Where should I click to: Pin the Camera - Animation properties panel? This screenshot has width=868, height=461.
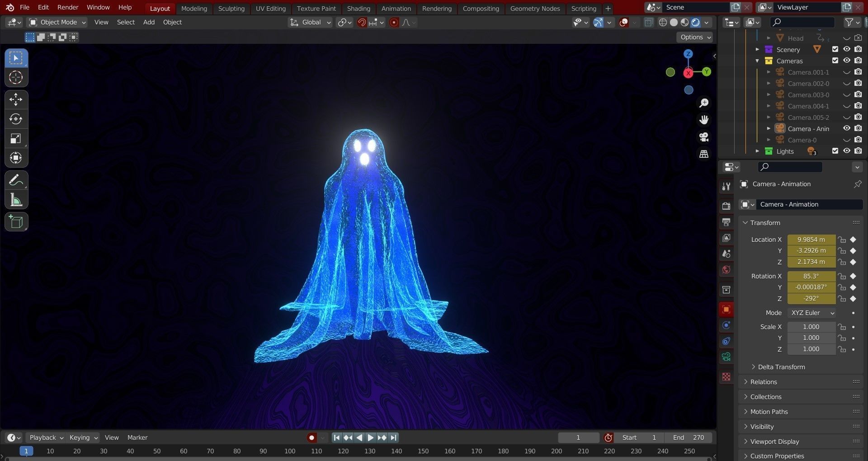click(857, 184)
